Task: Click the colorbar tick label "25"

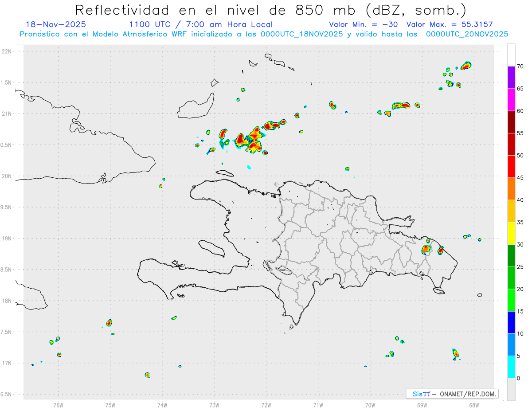Action: click(520, 267)
